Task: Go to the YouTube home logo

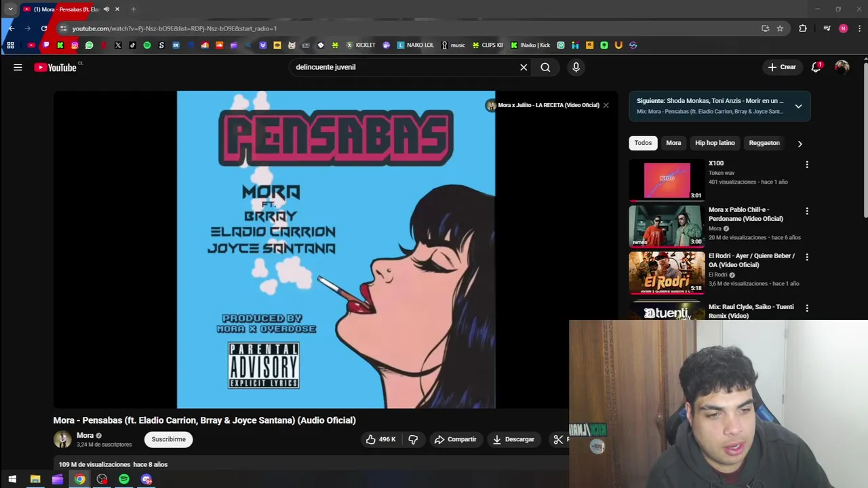Action: [x=56, y=67]
